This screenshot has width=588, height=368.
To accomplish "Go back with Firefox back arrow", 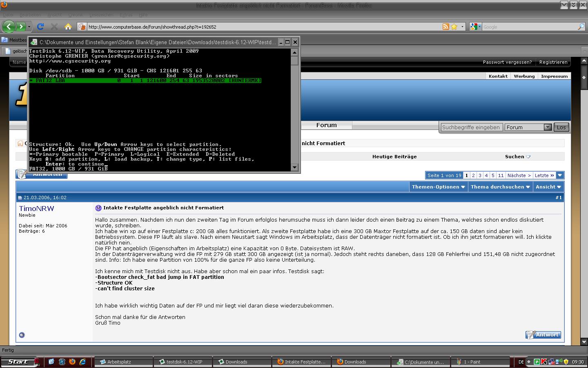I will coord(9,27).
